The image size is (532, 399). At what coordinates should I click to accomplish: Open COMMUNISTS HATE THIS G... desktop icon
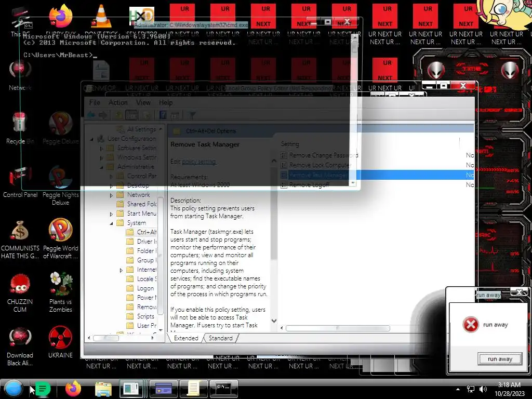(x=20, y=240)
